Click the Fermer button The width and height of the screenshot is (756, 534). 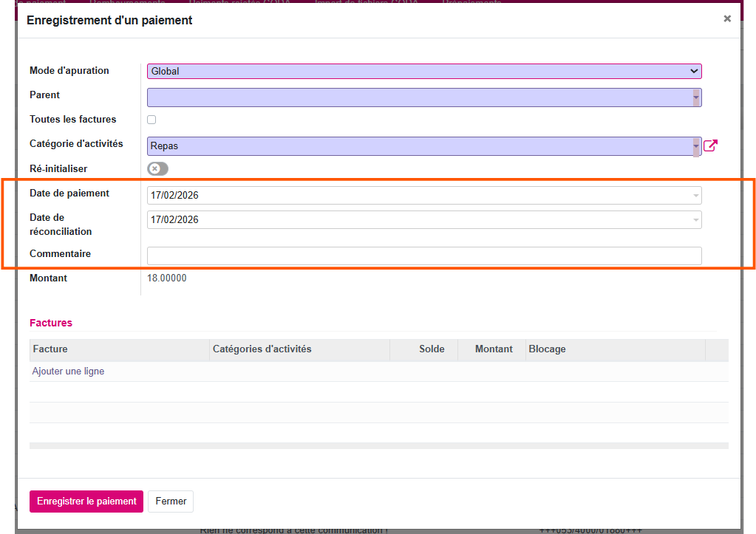point(171,501)
